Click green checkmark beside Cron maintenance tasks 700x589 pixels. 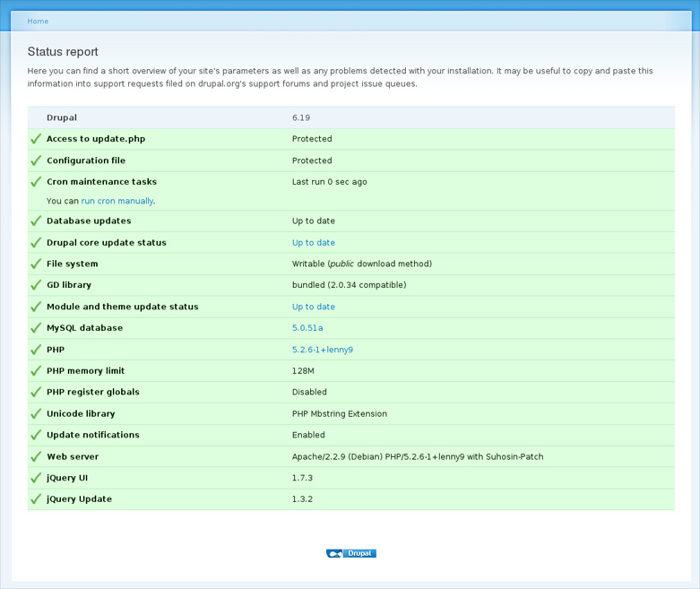coord(36,182)
